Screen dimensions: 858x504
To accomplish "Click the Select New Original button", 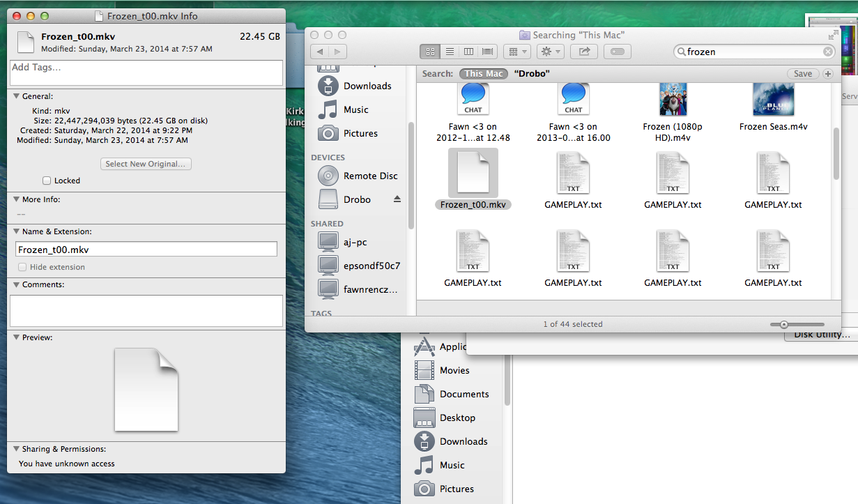I will point(146,164).
